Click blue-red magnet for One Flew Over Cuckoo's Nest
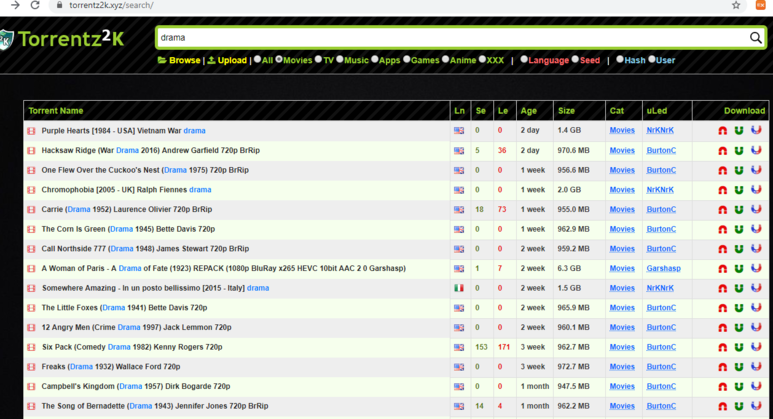 click(756, 170)
